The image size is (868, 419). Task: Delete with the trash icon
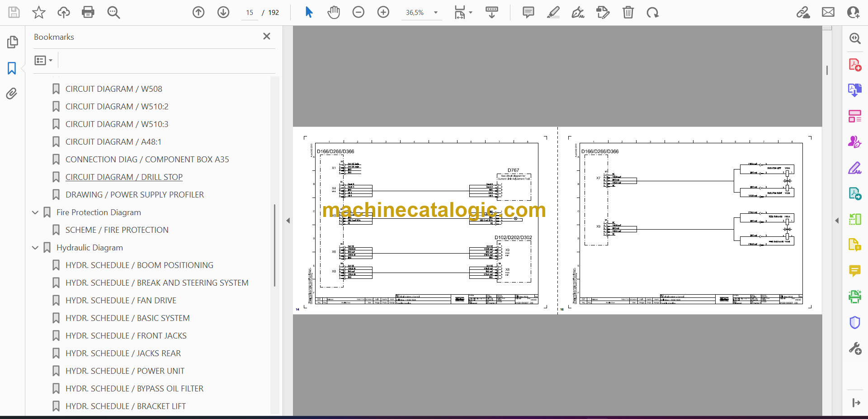point(628,12)
